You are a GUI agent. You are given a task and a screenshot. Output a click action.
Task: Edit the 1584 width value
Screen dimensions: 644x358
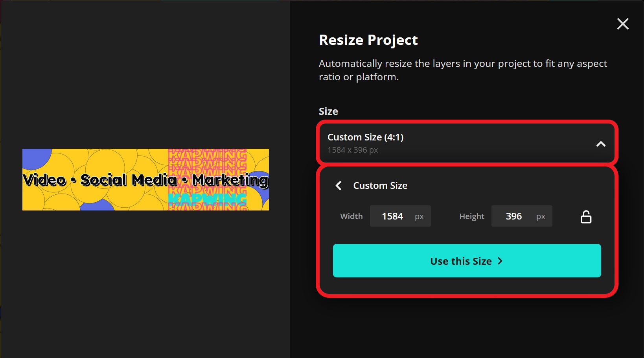(x=392, y=216)
